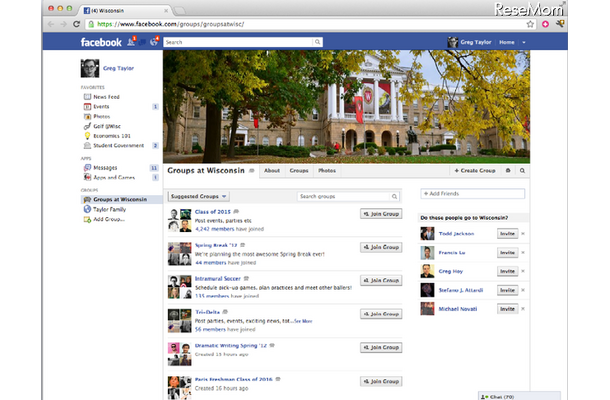Open the Chrome wrench settings menu
Image resolution: width=610 pixels, height=400 pixels.
[560, 24]
